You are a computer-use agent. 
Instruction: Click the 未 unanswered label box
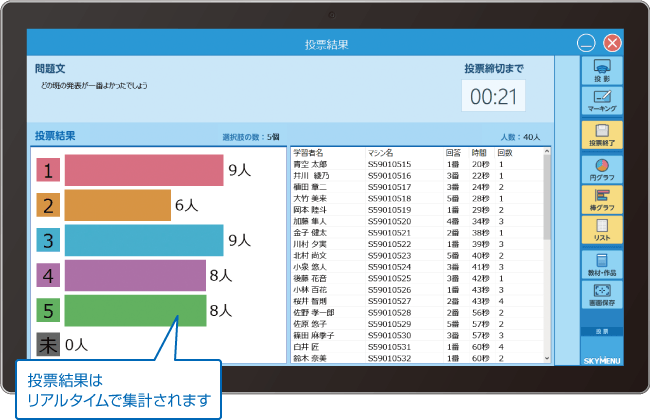click(x=48, y=344)
